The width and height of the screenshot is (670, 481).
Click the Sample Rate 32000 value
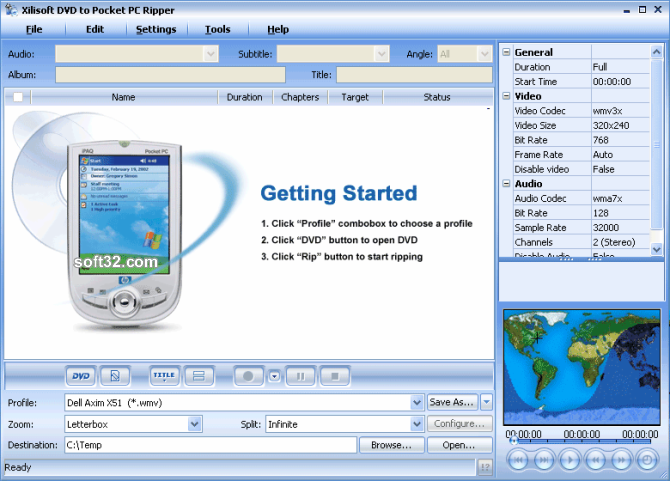tap(620, 227)
